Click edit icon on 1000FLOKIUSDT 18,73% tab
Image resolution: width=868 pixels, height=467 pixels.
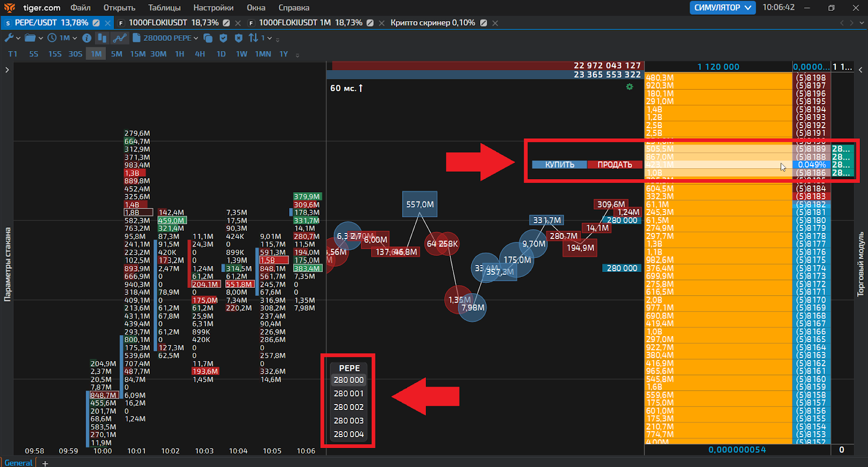pyautogui.click(x=226, y=23)
